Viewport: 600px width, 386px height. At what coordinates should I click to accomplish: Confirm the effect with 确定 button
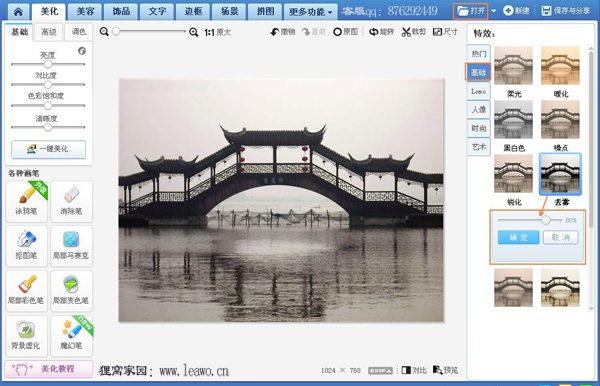click(518, 237)
